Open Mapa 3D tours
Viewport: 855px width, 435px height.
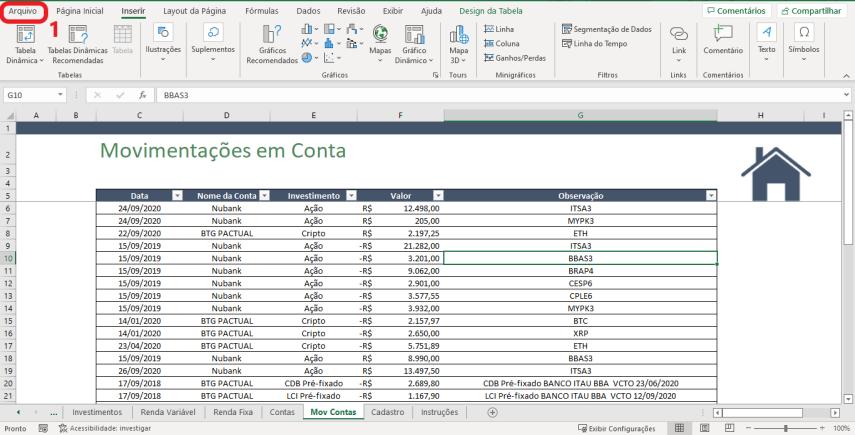pyautogui.click(x=459, y=45)
